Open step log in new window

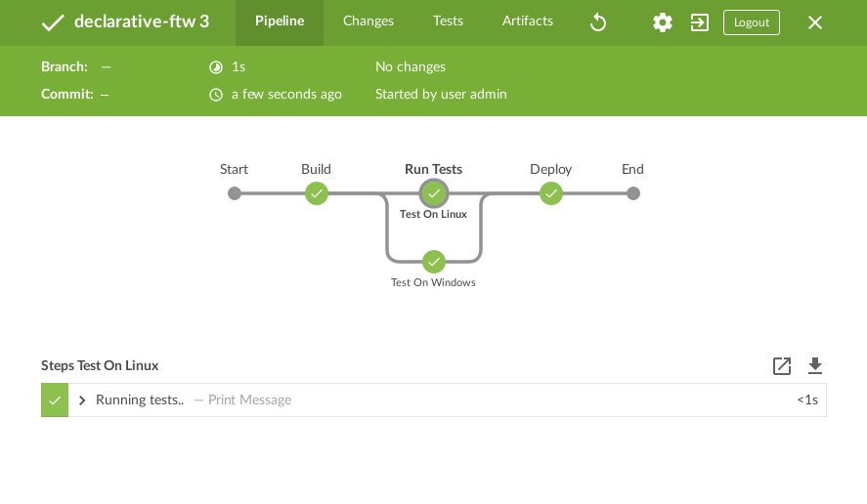tap(782, 366)
